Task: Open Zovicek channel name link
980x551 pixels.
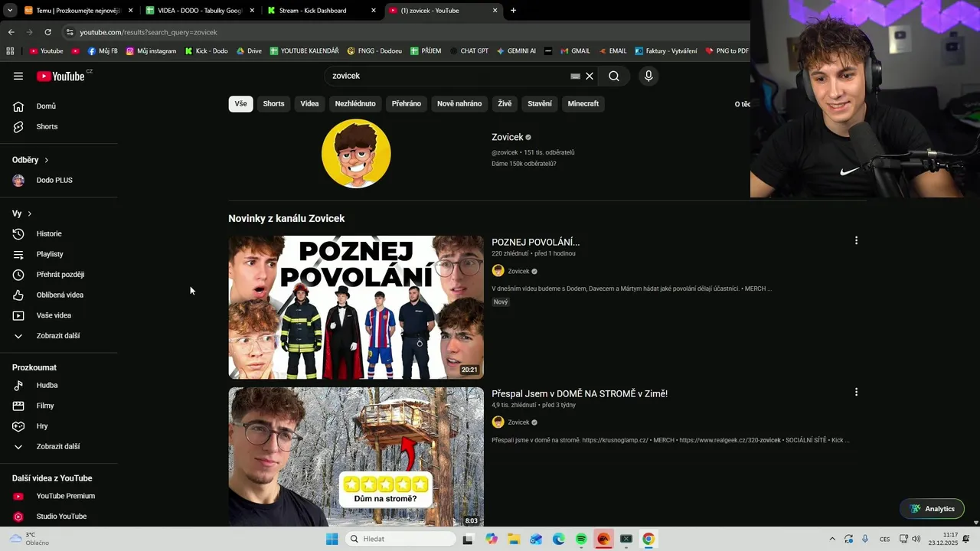Action: (x=507, y=137)
